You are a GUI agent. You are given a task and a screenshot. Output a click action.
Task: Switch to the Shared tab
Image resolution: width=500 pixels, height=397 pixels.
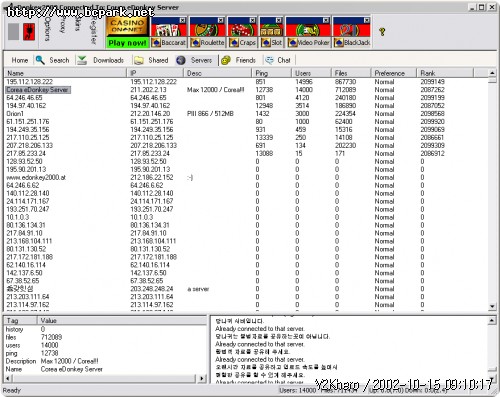pyautogui.click(x=158, y=60)
